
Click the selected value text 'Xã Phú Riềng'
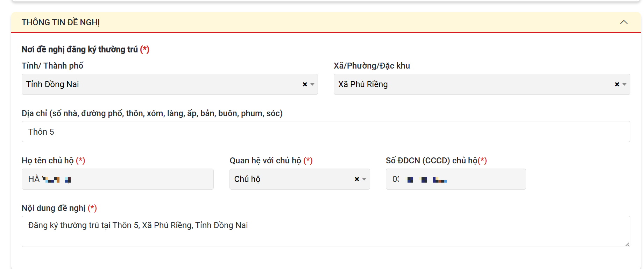click(363, 84)
